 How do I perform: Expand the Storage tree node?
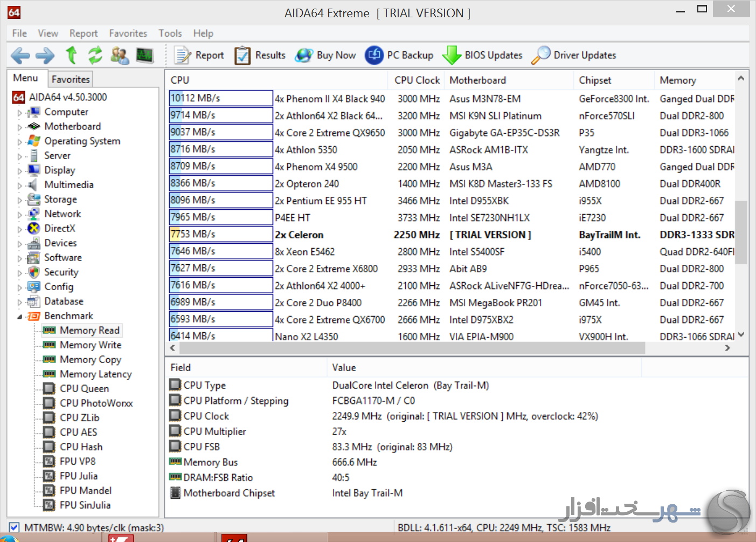tap(20, 200)
